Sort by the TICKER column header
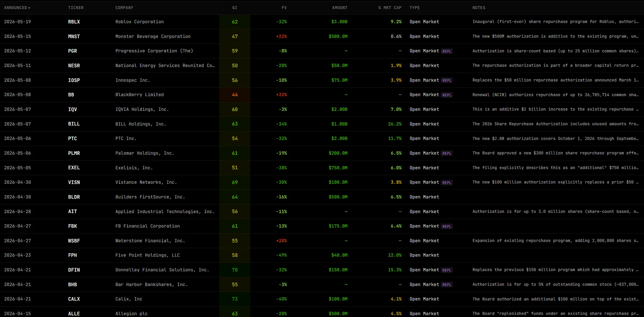The height and width of the screenshot is (317, 644). point(76,8)
